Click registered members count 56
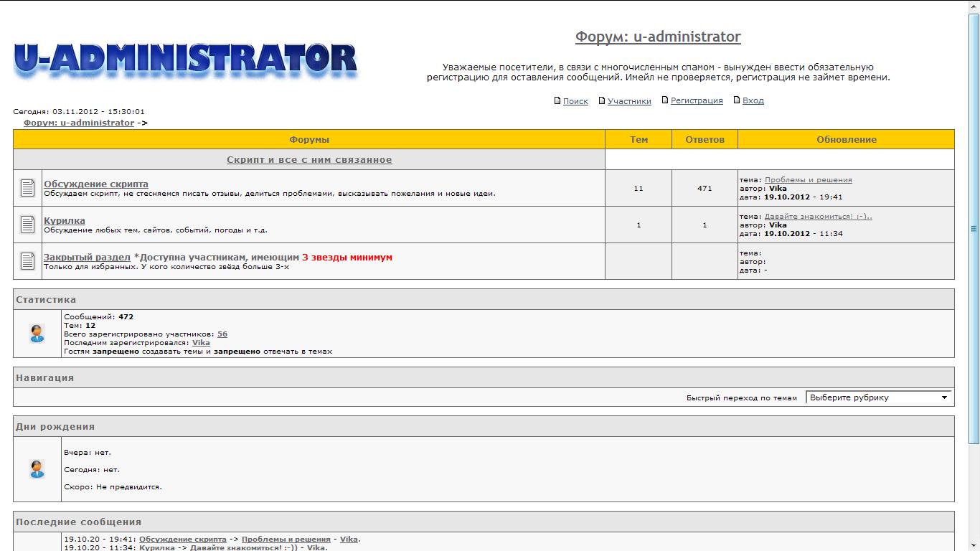Viewport: 980px width, 551px height. point(222,334)
